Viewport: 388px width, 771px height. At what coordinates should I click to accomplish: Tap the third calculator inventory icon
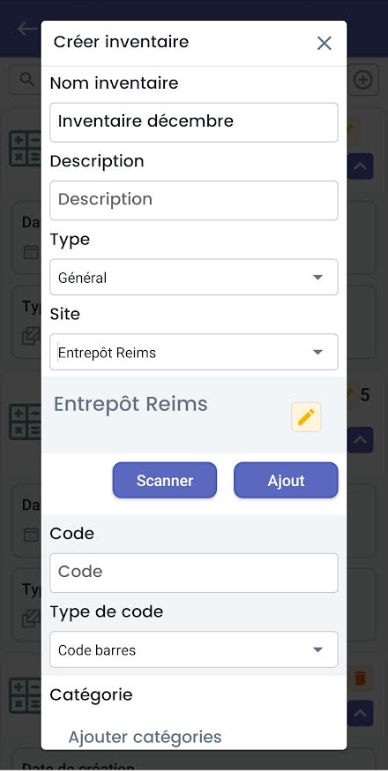[x=25, y=695]
